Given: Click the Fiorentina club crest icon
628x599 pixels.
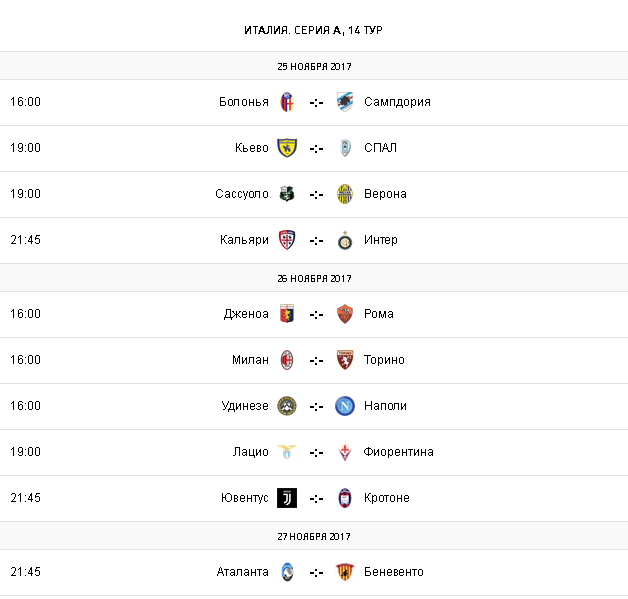Looking at the screenshot, I should [345, 452].
